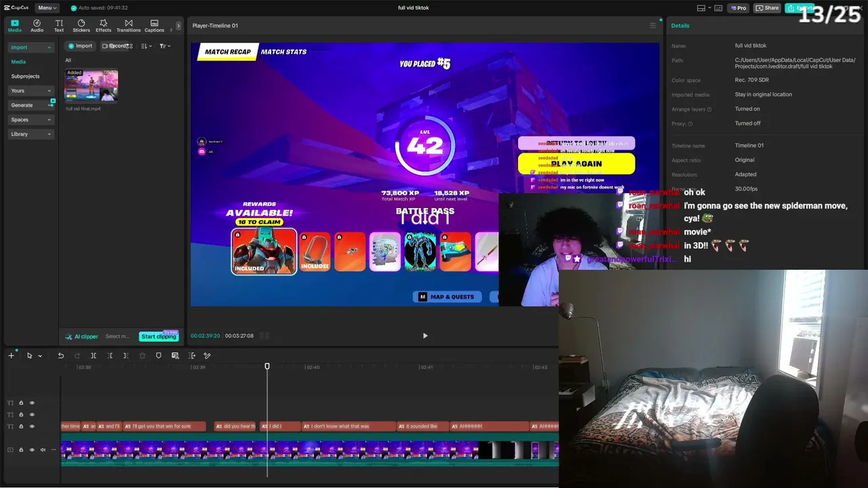This screenshot has height=488, width=868.
Task: Click the Pro upgrade button
Action: pyautogui.click(x=738, y=8)
